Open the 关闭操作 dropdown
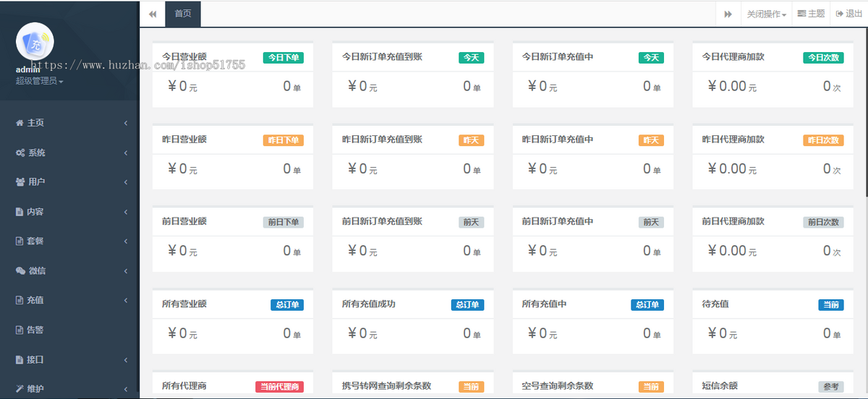 click(767, 14)
